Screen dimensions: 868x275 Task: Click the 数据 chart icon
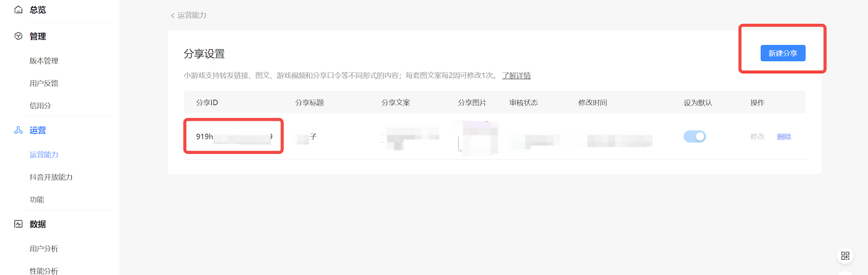(18, 224)
